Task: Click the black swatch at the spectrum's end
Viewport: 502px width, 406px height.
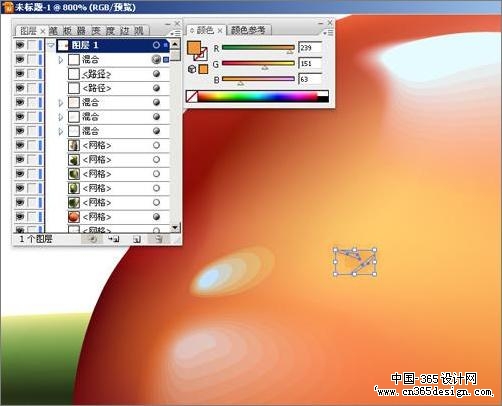Action: [x=323, y=99]
